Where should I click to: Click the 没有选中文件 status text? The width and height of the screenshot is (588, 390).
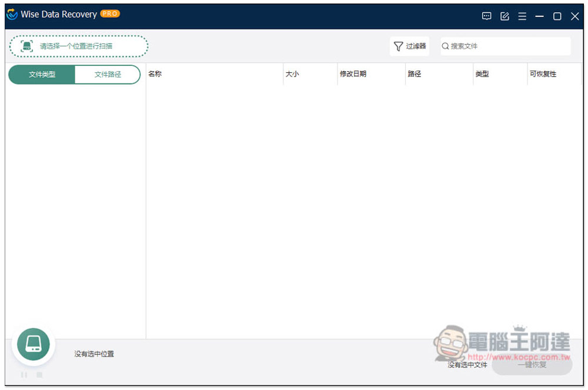467,365
